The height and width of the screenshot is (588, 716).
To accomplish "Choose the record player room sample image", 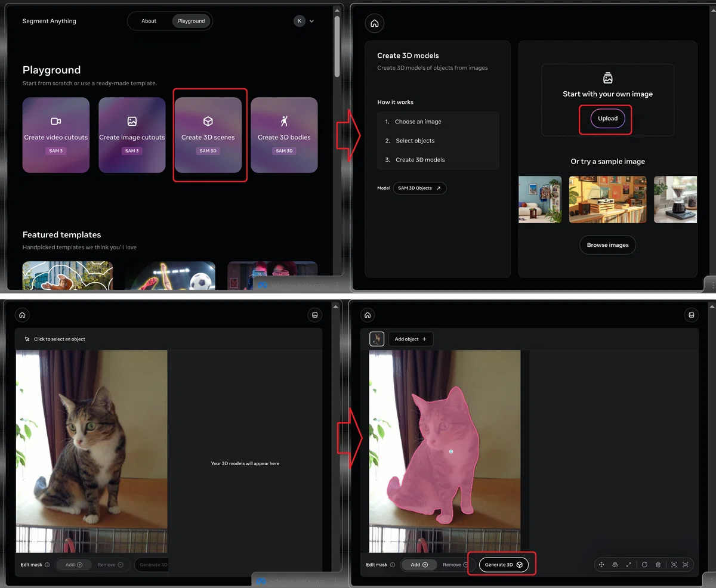I will pos(608,199).
